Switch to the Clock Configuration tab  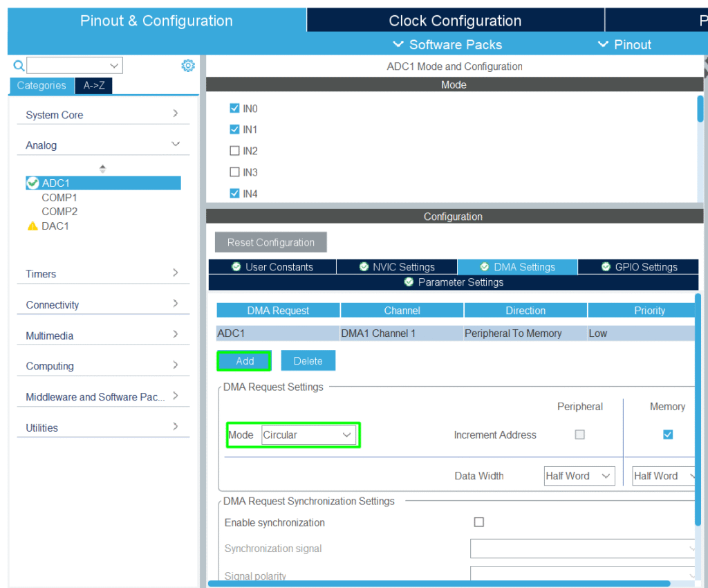click(455, 21)
